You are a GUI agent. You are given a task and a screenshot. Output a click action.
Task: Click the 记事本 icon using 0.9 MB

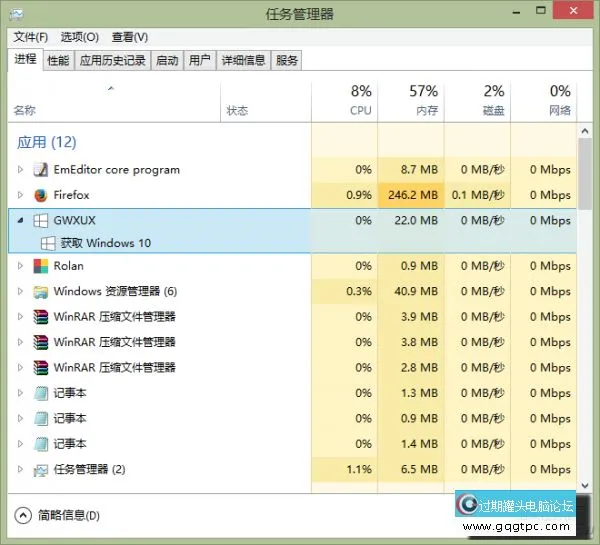tap(41, 418)
